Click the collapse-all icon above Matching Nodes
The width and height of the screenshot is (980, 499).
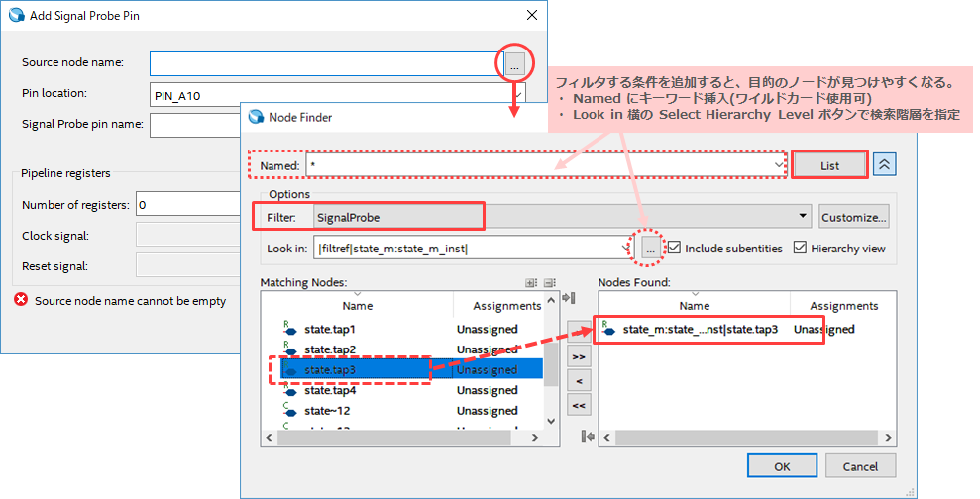point(549,282)
